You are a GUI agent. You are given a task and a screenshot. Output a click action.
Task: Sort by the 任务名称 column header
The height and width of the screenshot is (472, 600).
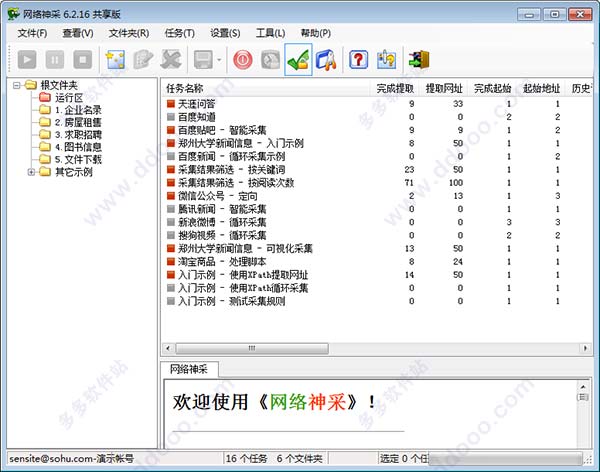tap(265, 88)
